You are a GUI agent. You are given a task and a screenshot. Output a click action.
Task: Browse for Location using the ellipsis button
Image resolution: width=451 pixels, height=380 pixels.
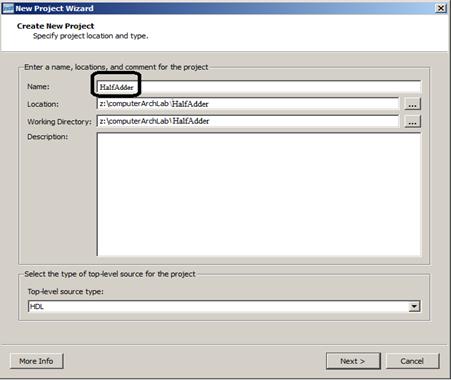click(413, 104)
